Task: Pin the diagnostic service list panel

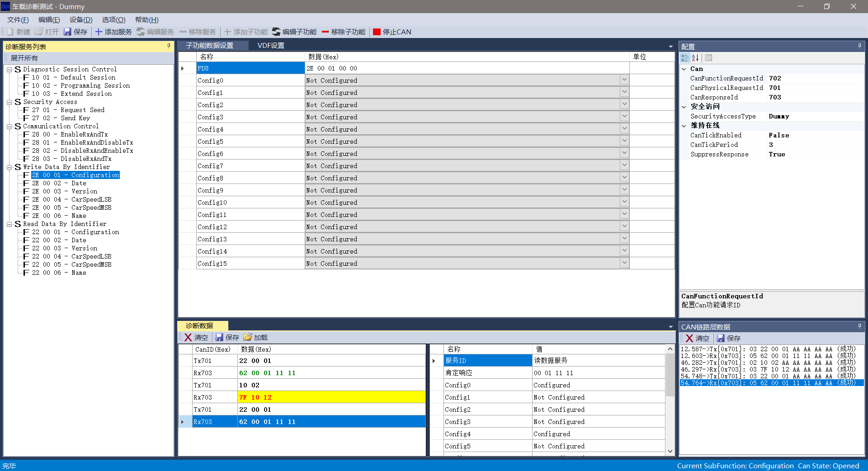Action: coord(169,46)
